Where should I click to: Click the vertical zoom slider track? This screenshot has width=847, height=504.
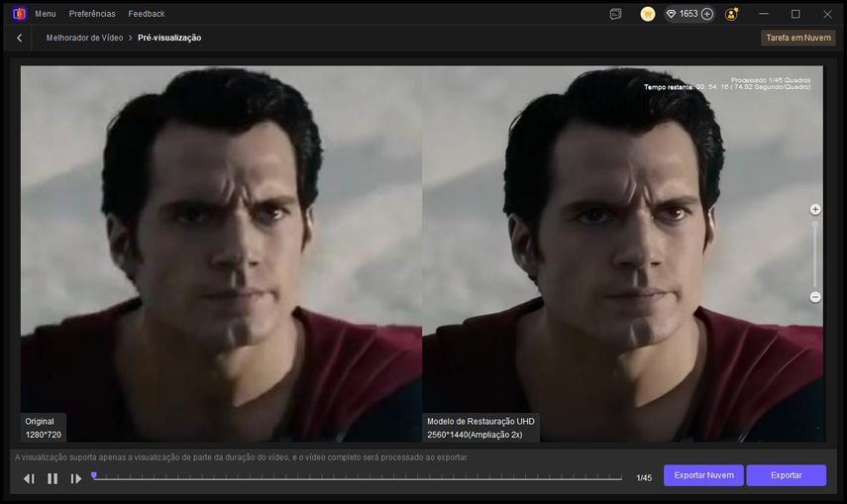click(815, 252)
